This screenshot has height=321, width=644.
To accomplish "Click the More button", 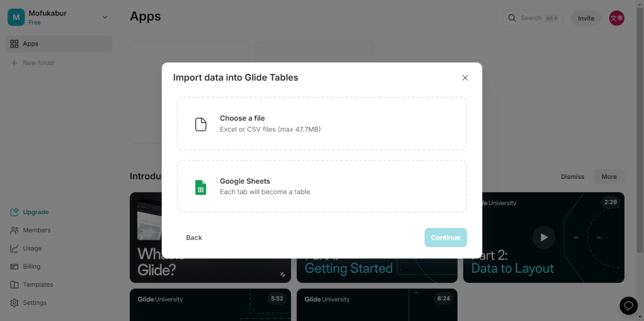I will click(x=609, y=177).
